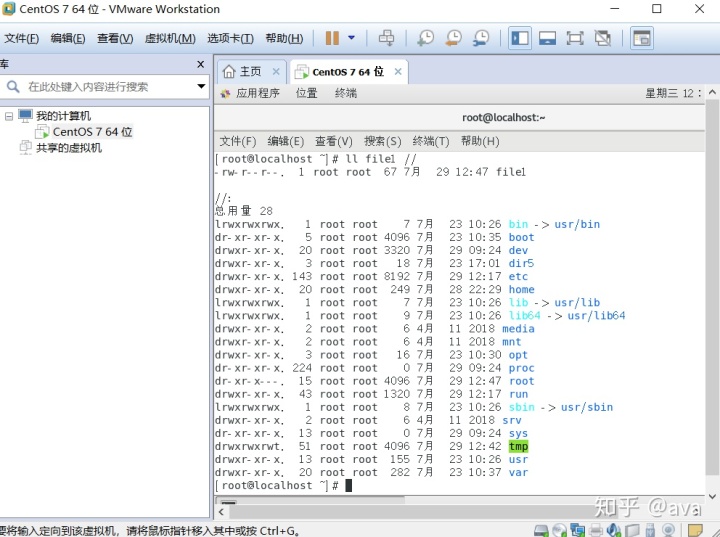
Task: Close the CentOS 7 64 位 tab
Action: coord(398,72)
